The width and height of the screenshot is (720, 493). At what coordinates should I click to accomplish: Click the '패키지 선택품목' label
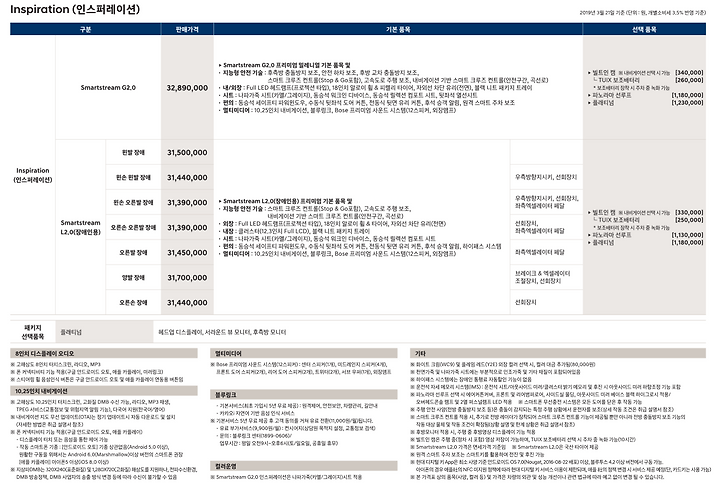click(x=33, y=332)
